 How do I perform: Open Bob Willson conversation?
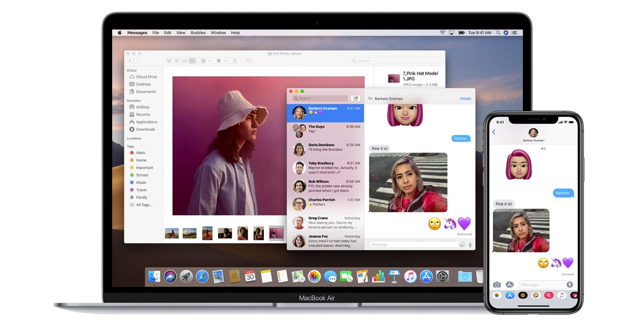(x=325, y=186)
